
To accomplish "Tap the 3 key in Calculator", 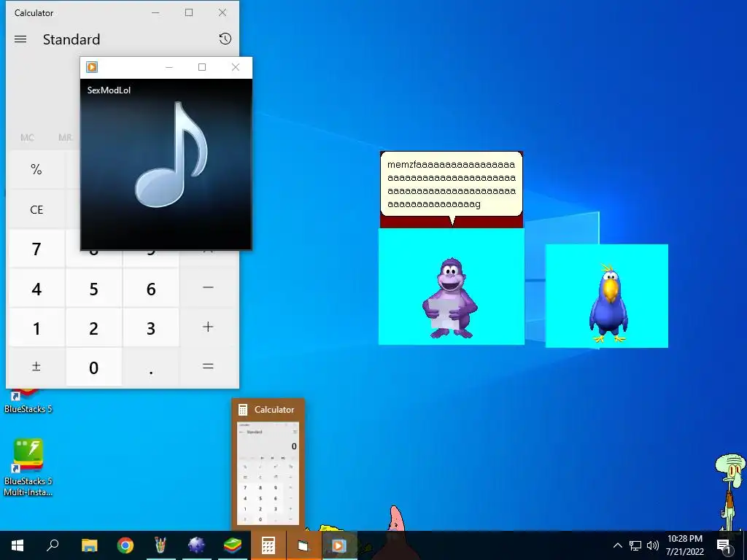I will click(151, 328).
